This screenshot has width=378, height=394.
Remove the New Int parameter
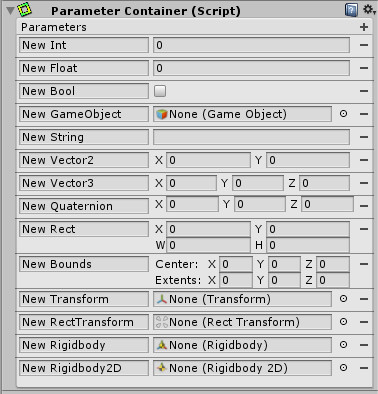click(364, 45)
